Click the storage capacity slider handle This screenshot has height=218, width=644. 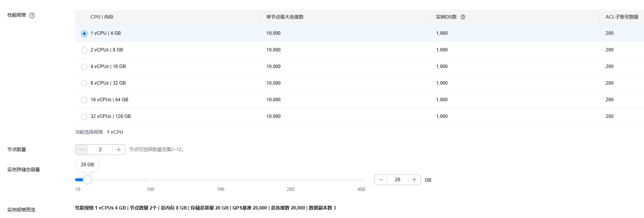(87, 180)
